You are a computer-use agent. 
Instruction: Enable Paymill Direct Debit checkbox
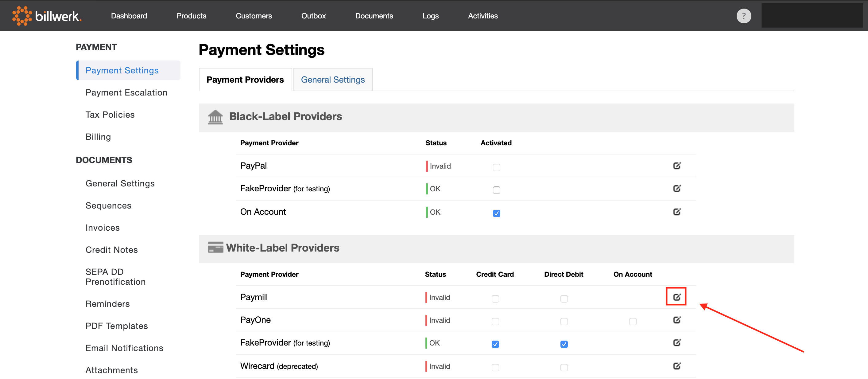[x=564, y=299]
